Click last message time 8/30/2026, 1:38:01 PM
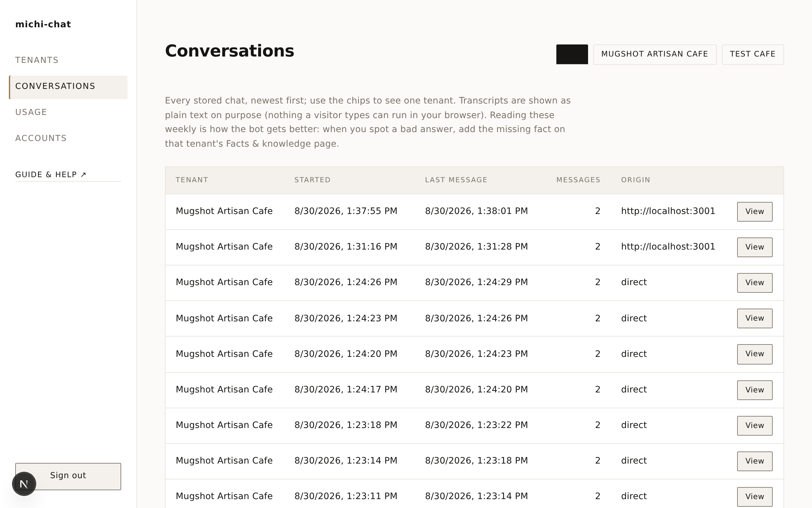Image resolution: width=812 pixels, height=508 pixels. click(476, 211)
